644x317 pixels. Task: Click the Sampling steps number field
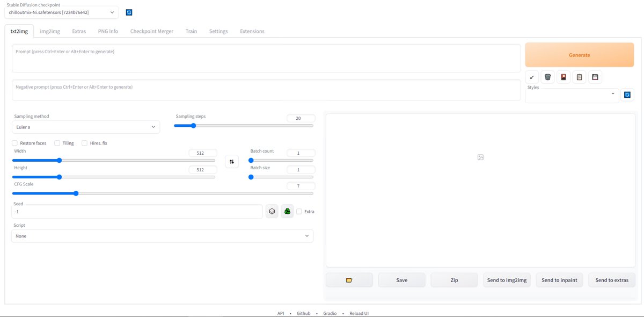tap(301, 118)
